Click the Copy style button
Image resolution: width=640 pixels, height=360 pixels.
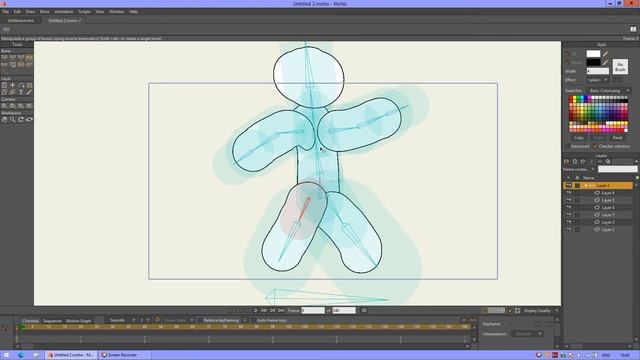coord(579,138)
